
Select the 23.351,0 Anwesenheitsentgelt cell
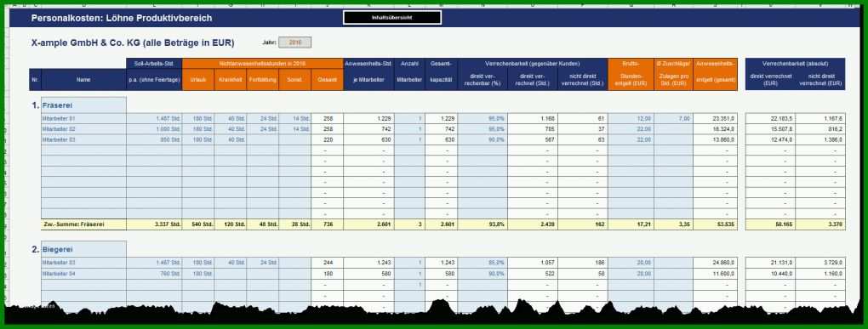pos(715,118)
